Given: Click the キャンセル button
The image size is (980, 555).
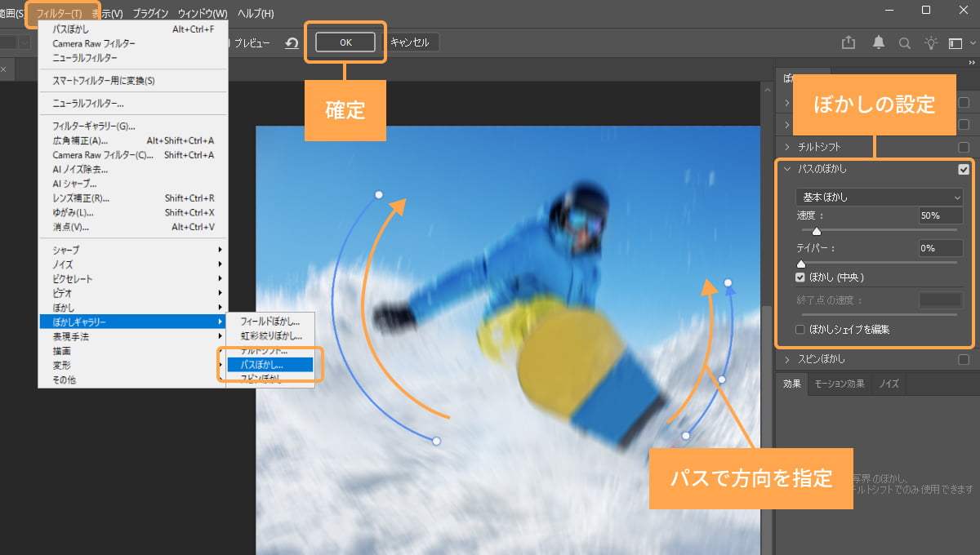Looking at the screenshot, I should pos(411,42).
